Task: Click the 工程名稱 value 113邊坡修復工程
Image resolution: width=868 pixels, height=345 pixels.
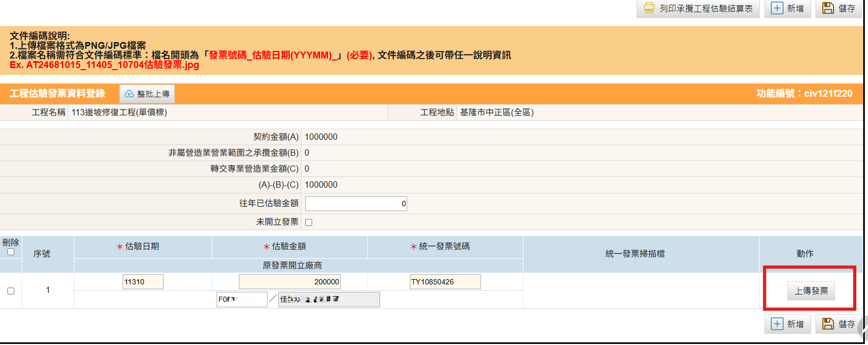Action: [119, 113]
